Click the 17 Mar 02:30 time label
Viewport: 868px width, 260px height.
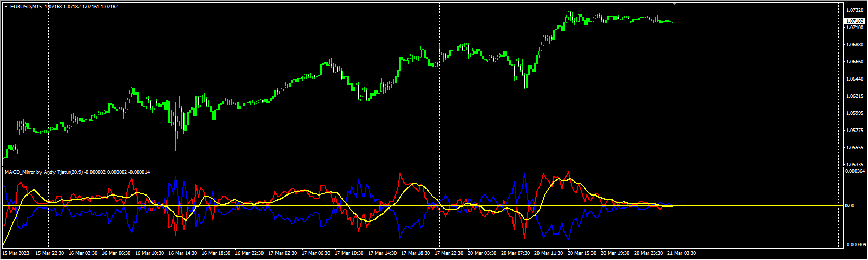(283, 253)
